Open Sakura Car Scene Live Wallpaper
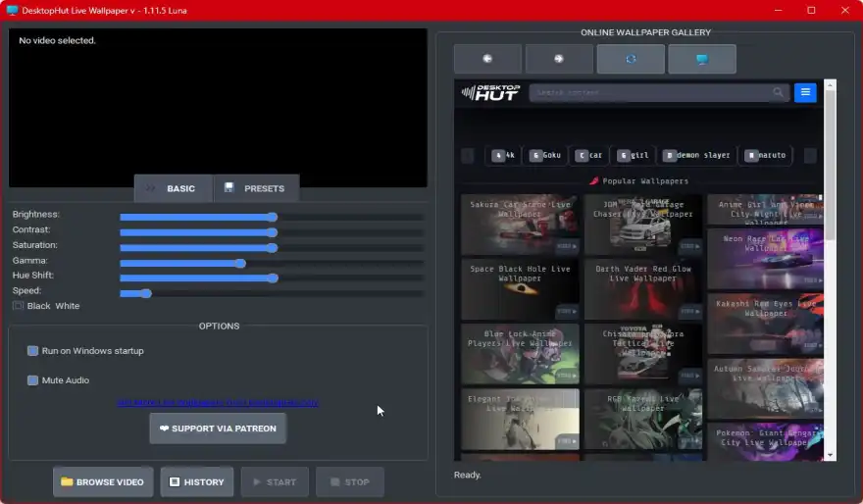The image size is (863, 504). (520, 225)
